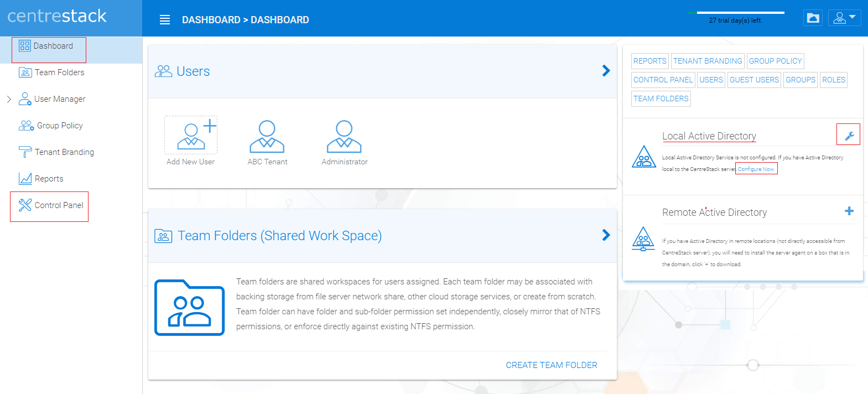Click the TENANT BRANDING quick link button
Image resolution: width=868 pixels, height=394 pixels.
[x=708, y=61]
